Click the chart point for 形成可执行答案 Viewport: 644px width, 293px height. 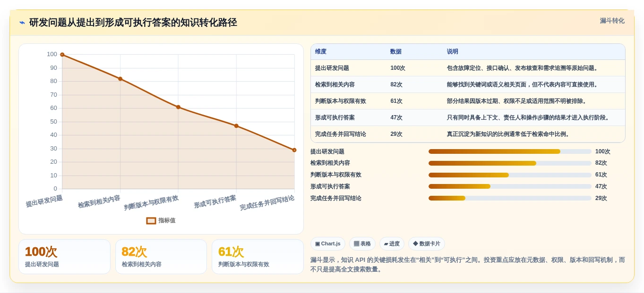(236, 126)
